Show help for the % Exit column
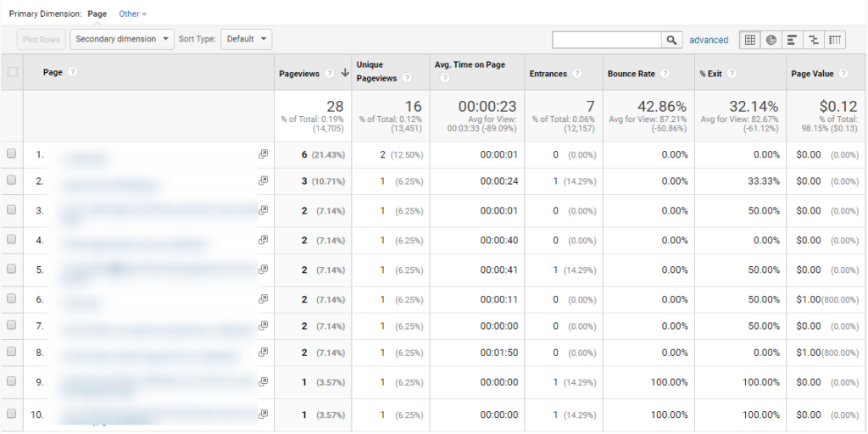 click(732, 74)
